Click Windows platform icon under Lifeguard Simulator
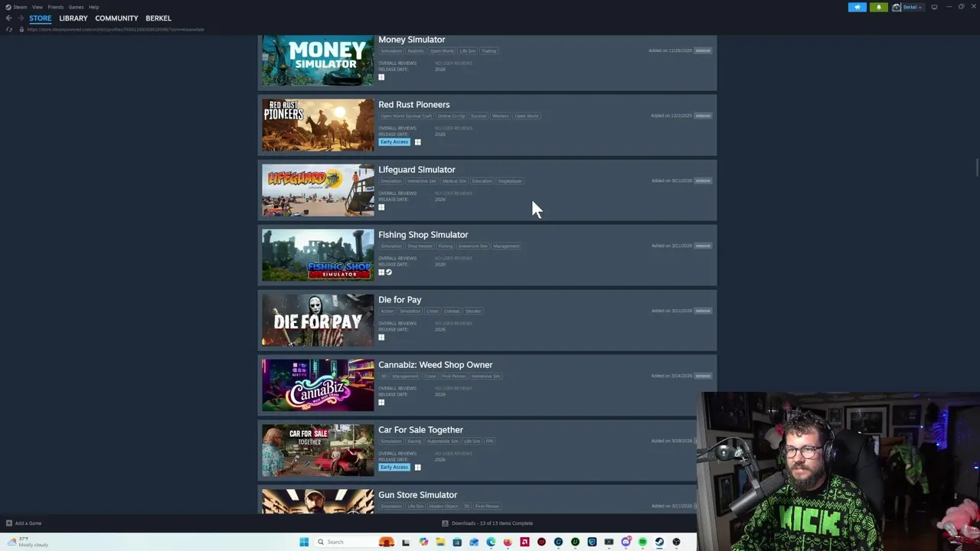 (x=381, y=207)
